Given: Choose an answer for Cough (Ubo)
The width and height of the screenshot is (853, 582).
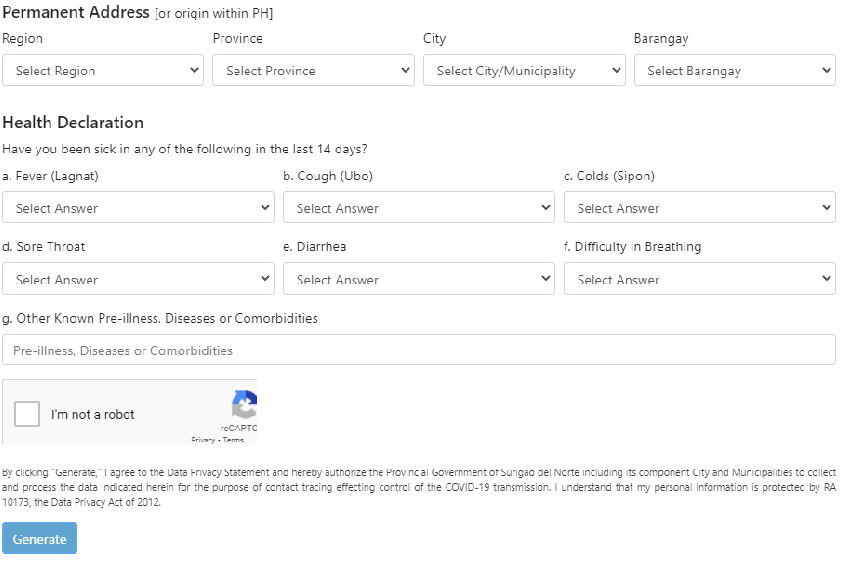Looking at the screenshot, I should click(418, 208).
